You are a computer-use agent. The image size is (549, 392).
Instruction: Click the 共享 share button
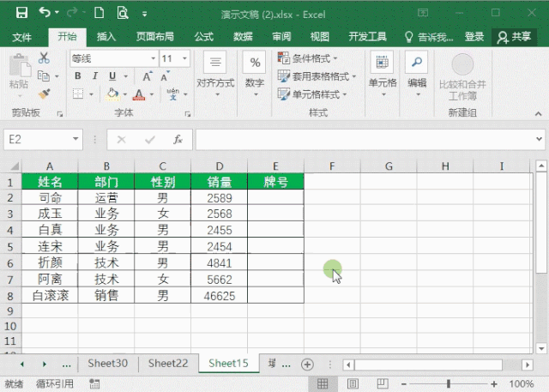click(x=514, y=37)
